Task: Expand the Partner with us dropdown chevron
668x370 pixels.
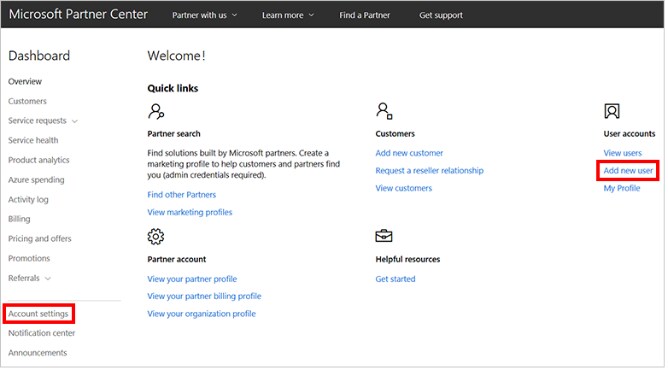Action: (x=234, y=15)
